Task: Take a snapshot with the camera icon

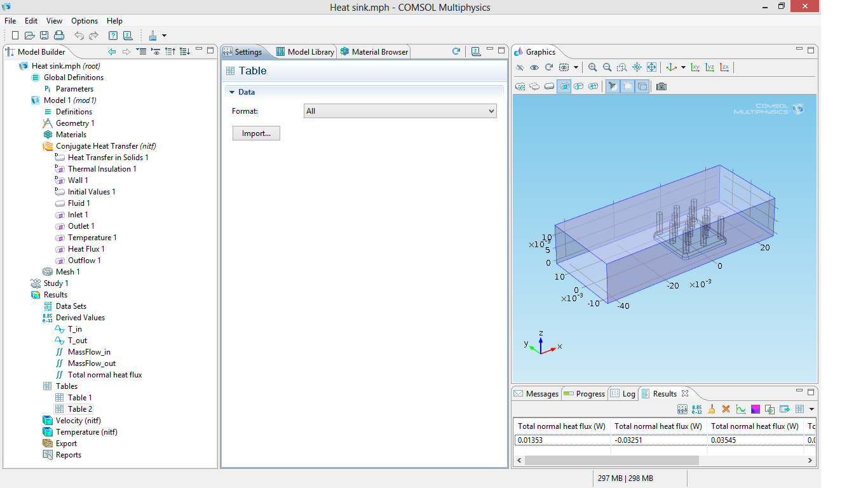Action: pyautogui.click(x=661, y=86)
